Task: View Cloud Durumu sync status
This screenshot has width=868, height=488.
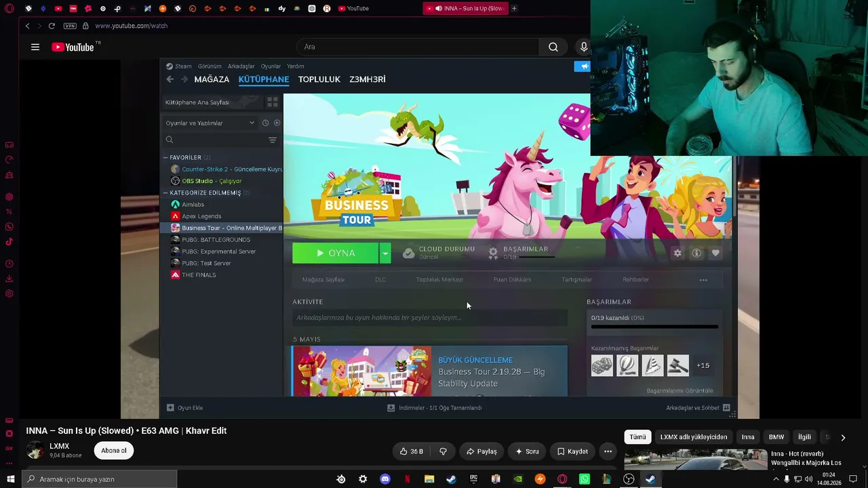Action: point(439,253)
